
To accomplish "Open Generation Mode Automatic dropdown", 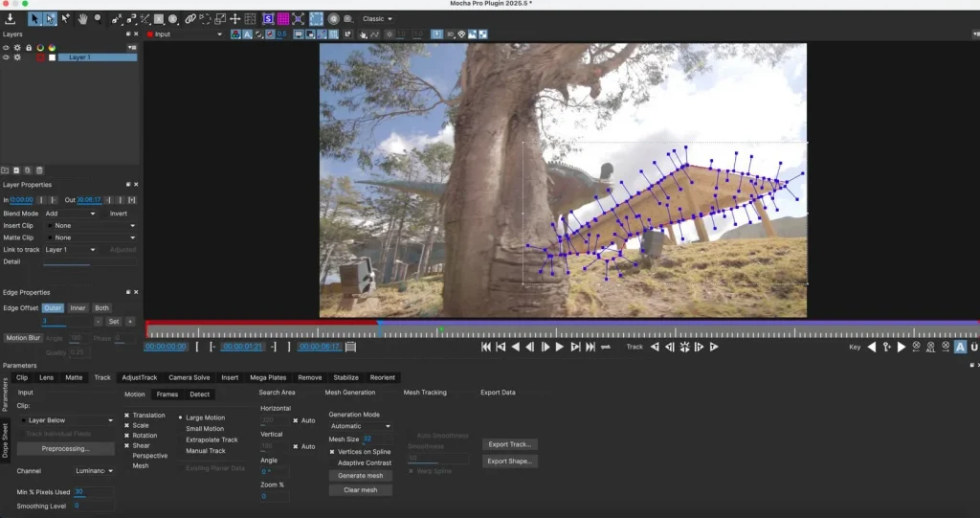I will tap(361, 426).
